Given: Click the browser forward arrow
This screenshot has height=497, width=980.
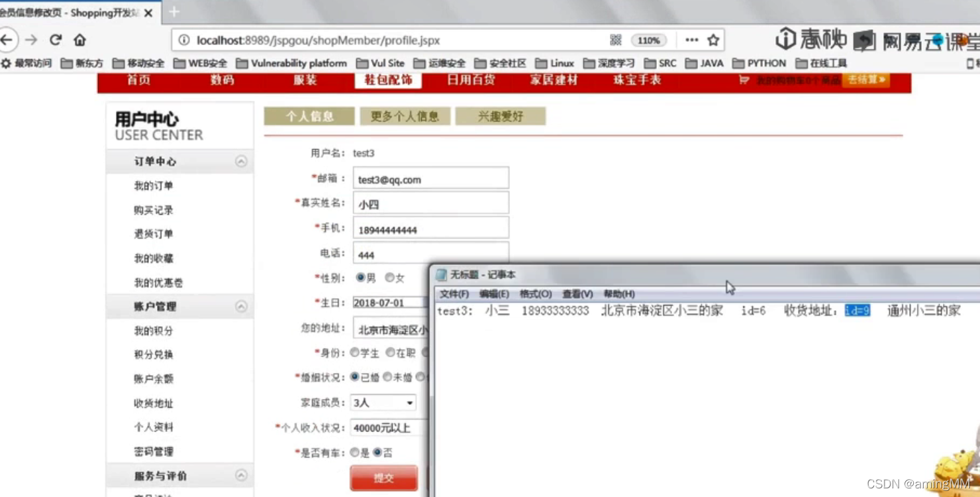Looking at the screenshot, I should 30,40.
